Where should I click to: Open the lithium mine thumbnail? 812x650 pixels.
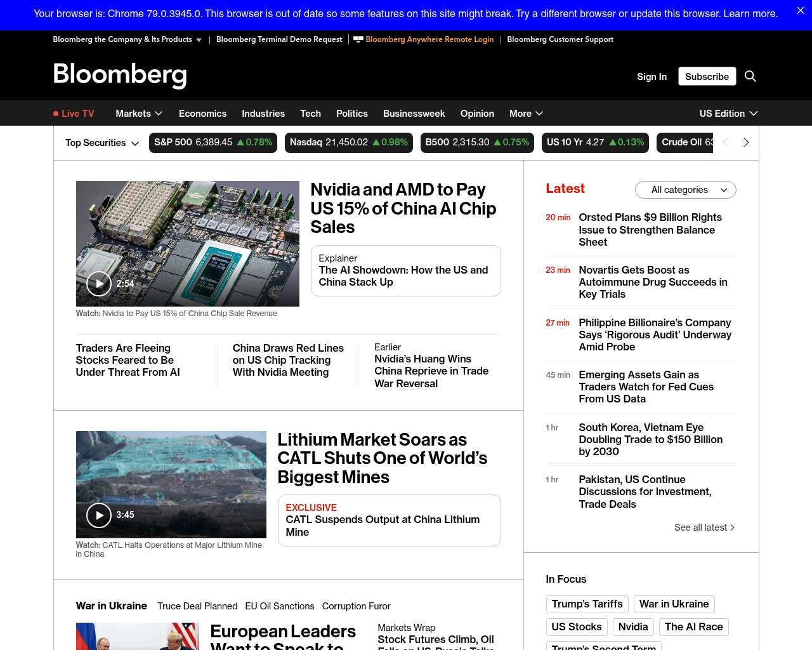click(x=171, y=484)
